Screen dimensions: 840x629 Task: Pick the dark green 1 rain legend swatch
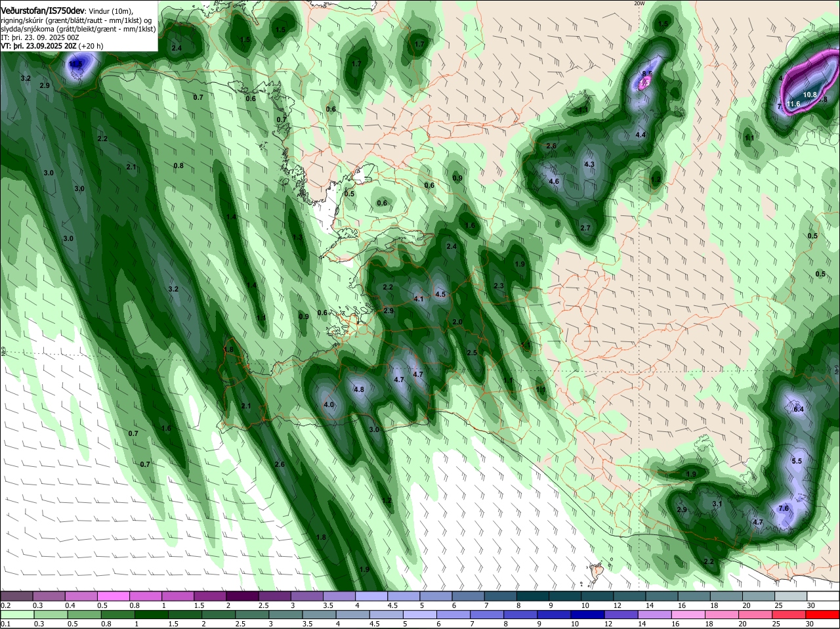coord(152,615)
